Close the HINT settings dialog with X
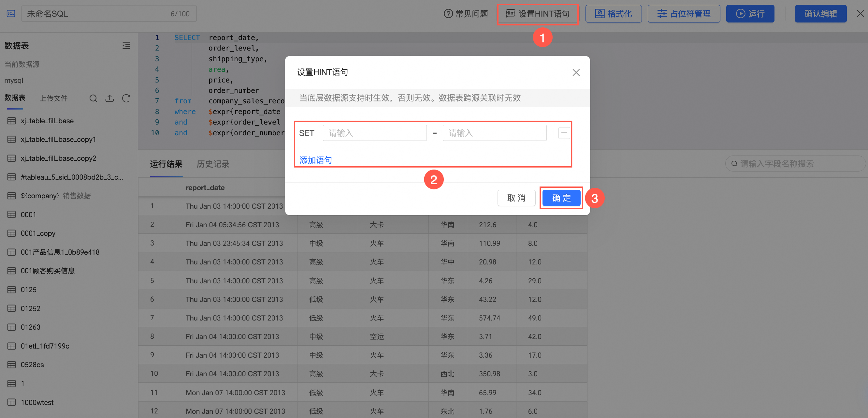This screenshot has height=418, width=868. (x=576, y=72)
